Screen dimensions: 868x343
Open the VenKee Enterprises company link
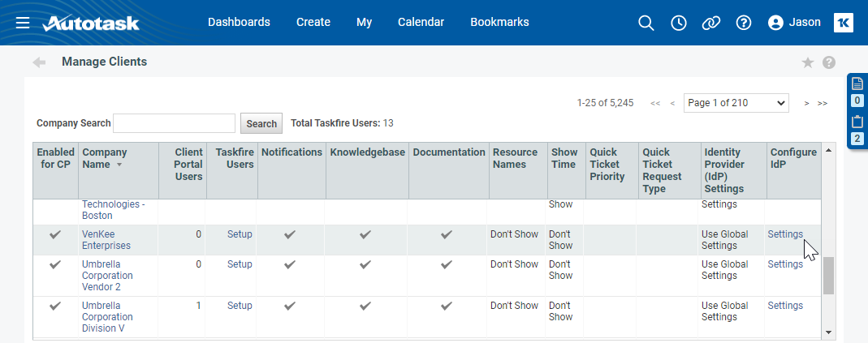point(106,240)
